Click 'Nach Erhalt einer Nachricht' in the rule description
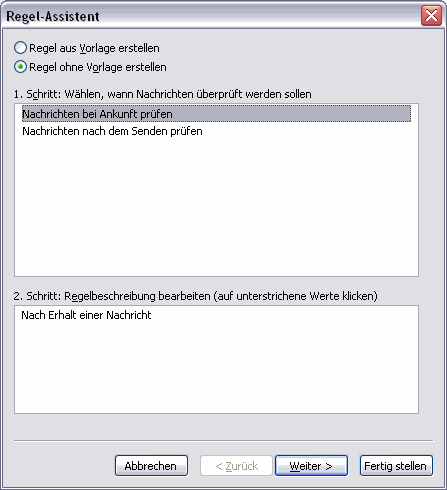Image resolution: width=447 pixels, height=490 pixels. (x=86, y=315)
